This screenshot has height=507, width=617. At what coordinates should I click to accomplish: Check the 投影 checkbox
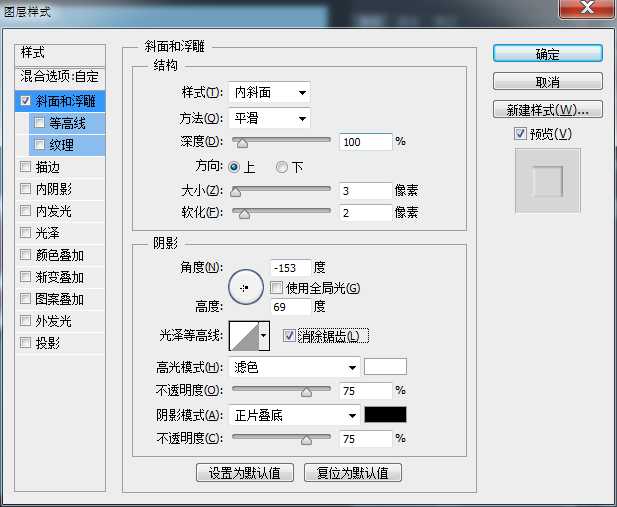point(26,343)
